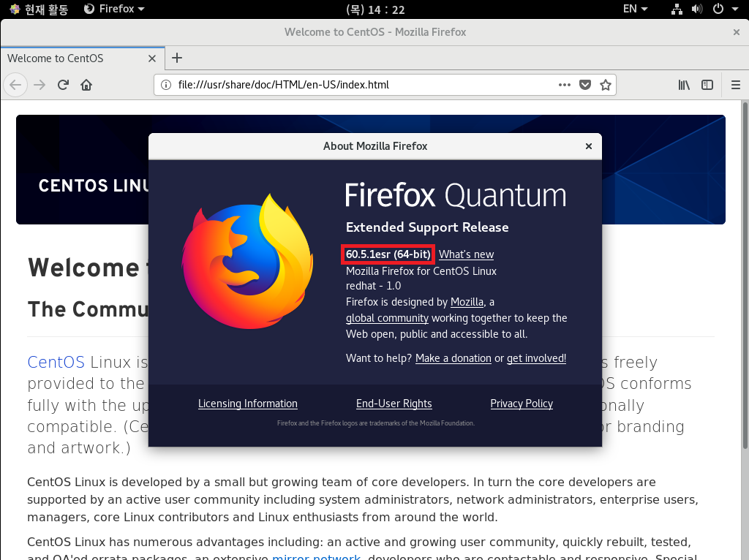749x560 pixels.
Task: Click the 60.5.1esr (64-bit) version text
Action: tap(388, 254)
